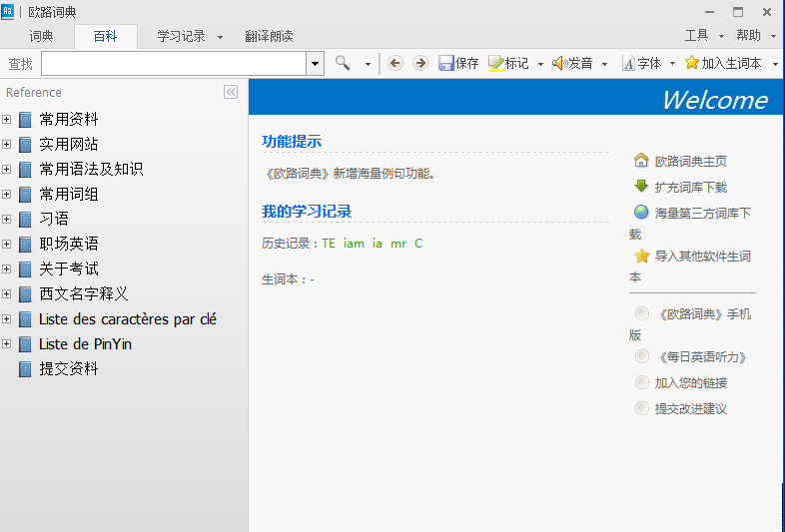Viewport: 785px width, 532px height.
Task: Click the globe icon for 海量第三方词库
Action: [x=641, y=212]
